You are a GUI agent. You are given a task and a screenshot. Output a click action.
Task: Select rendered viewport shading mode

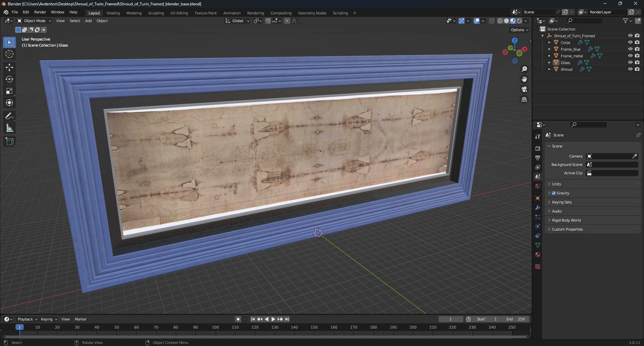pos(519,21)
